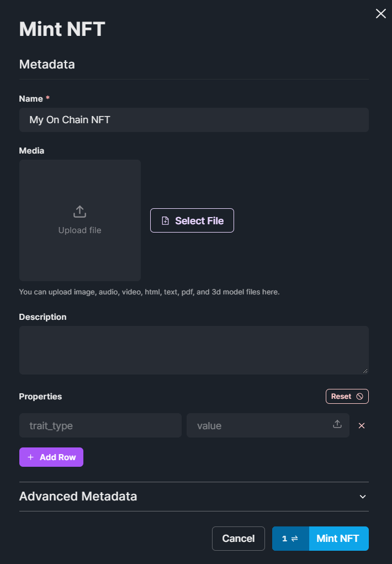Click the value input field
This screenshot has width=392, height=564.
259,425
